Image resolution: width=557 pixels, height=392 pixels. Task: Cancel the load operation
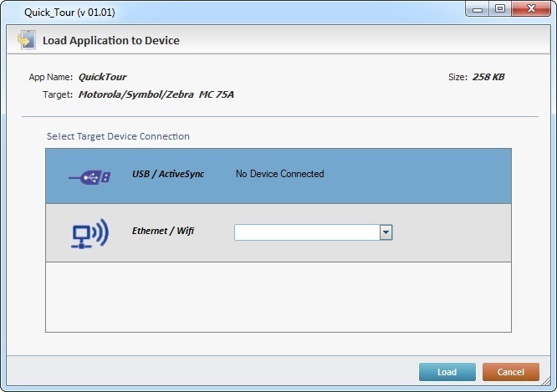pos(510,372)
